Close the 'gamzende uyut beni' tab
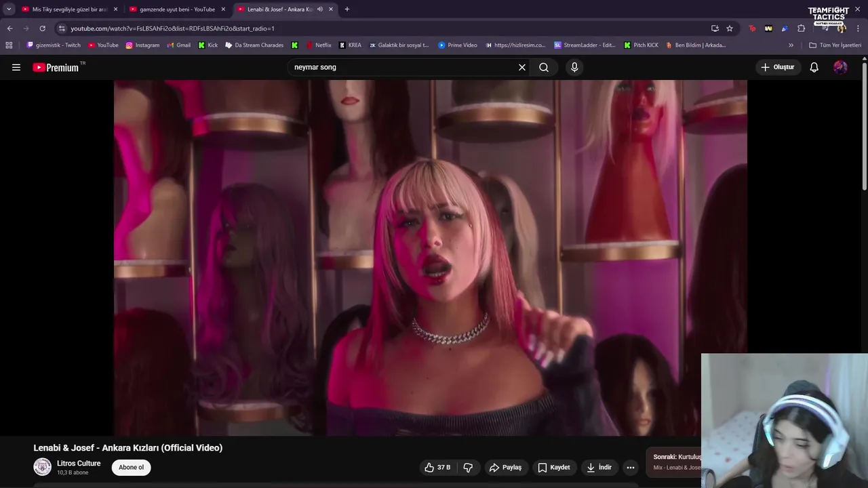Image resolution: width=868 pixels, height=488 pixels. pos(223,9)
